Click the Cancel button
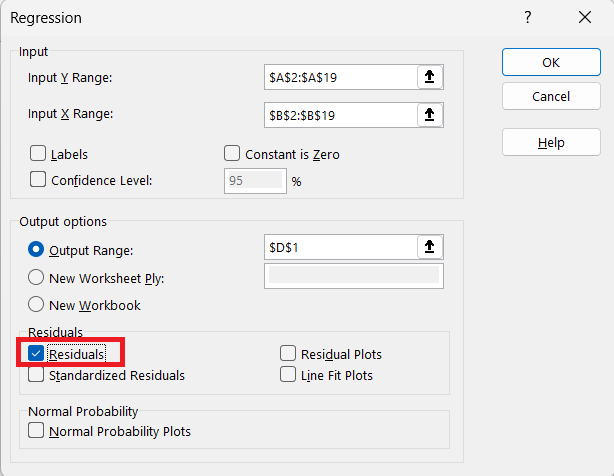The width and height of the screenshot is (614, 476). (551, 96)
